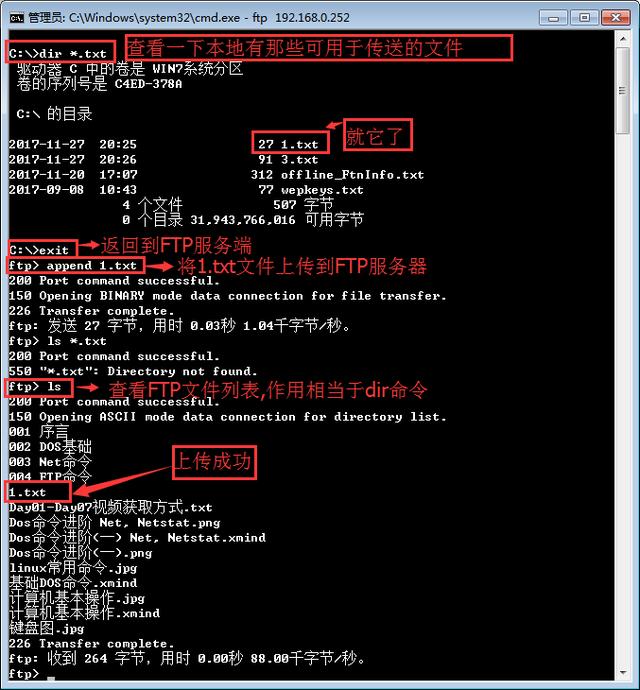
Task: Click the final ftp> prompt cursor
Action: pyautogui.click(x=51, y=677)
